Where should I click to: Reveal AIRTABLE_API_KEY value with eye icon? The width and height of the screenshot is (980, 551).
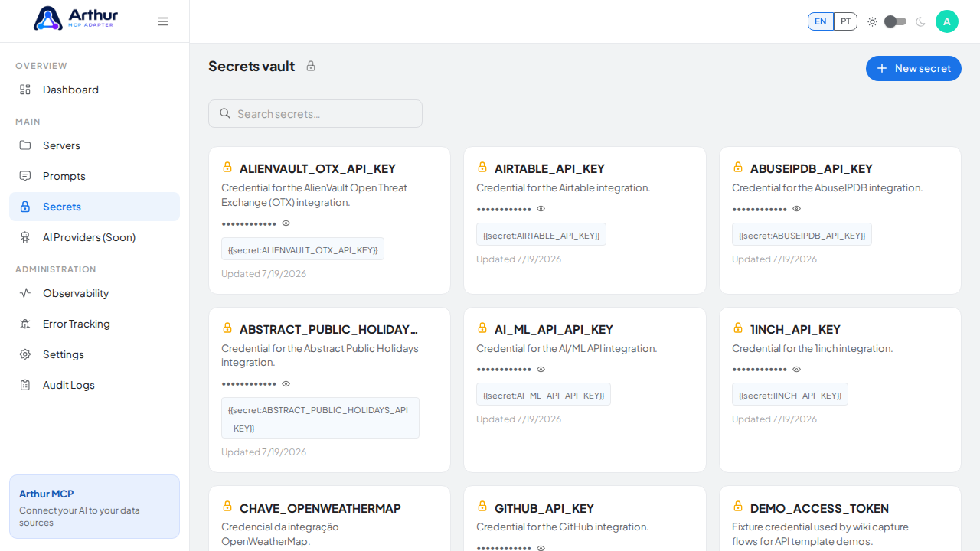click(541, 209)
